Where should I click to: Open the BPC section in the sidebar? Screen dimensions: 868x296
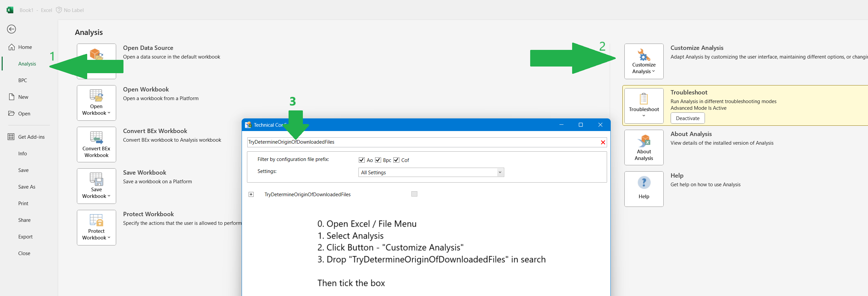click(23, 80)
